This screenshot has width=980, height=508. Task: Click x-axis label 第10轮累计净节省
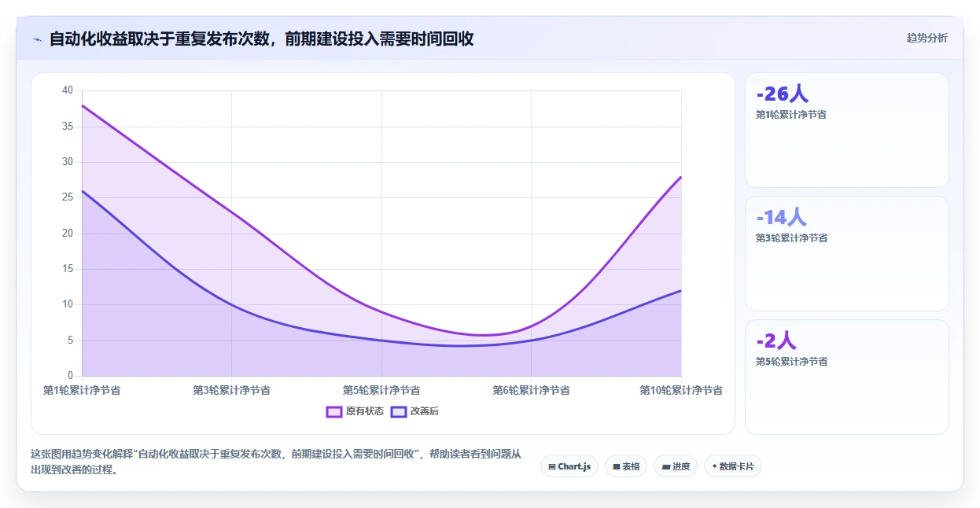(x=681, y=390)
